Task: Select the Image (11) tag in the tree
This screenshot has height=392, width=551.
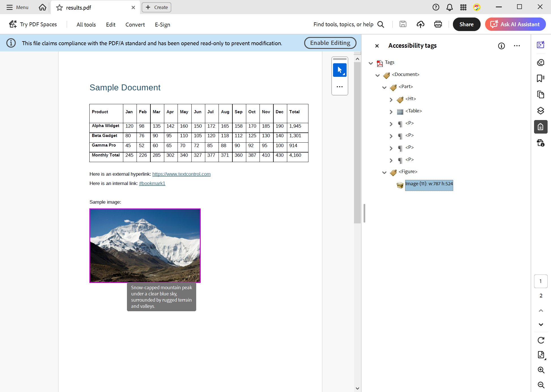Action: pyautogui.click(x=429, y=184)
